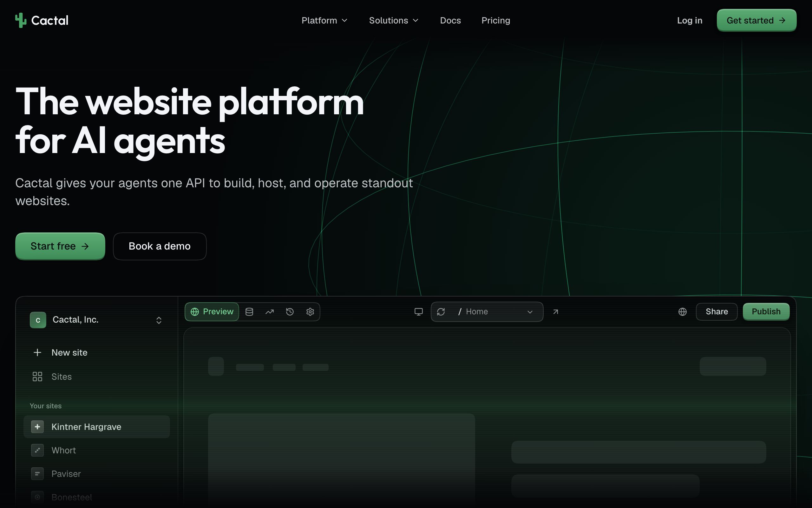Select Bonesteel site in sidebar
Image resolution: width=812 pixels, height=508 pixels.
97,497
